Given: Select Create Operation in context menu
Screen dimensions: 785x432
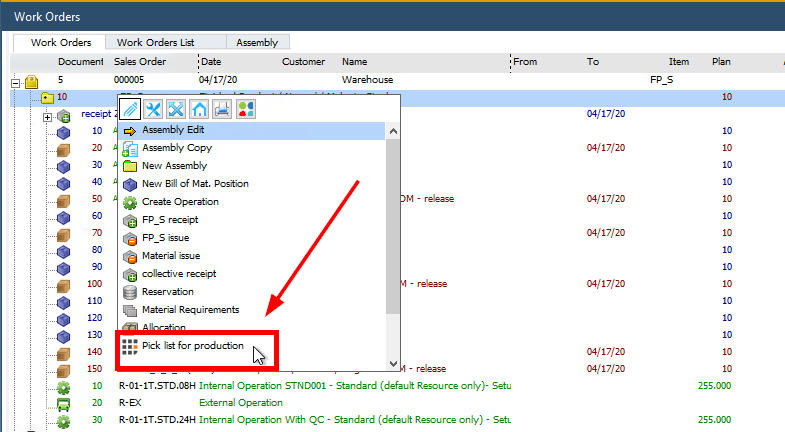Looking at the screenshot, I should (180, 202).
